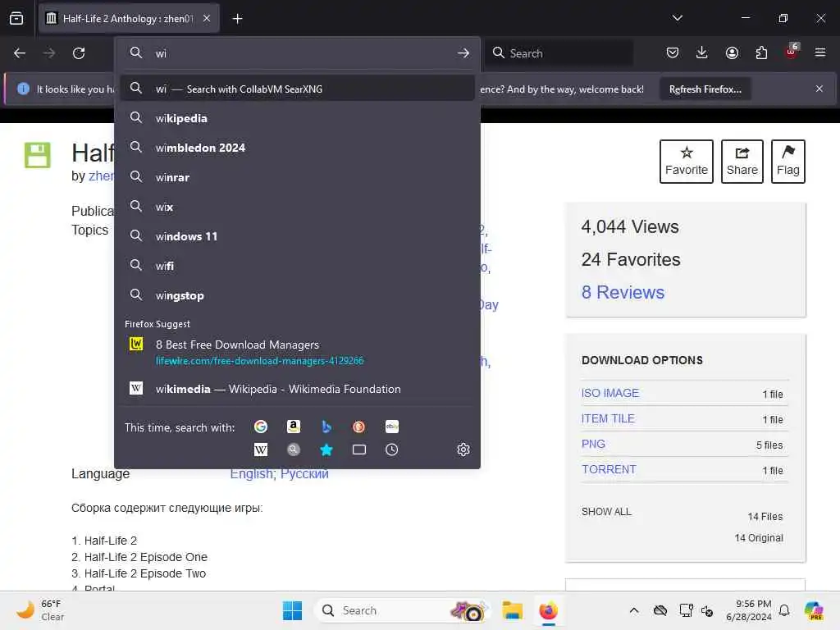Image resolution: width=840 pixels, height=630 pixels.
Task: Open PNG download option
Action: 594,444
